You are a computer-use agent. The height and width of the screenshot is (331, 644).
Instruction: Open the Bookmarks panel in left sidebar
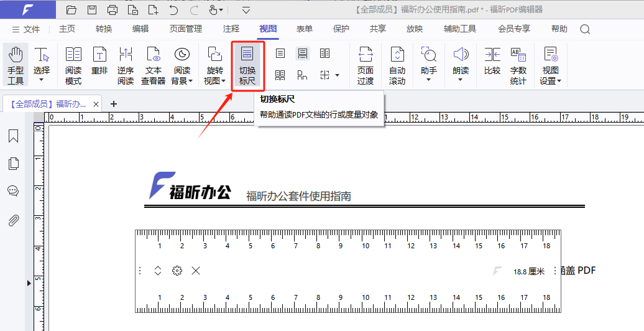pos(13,136)
